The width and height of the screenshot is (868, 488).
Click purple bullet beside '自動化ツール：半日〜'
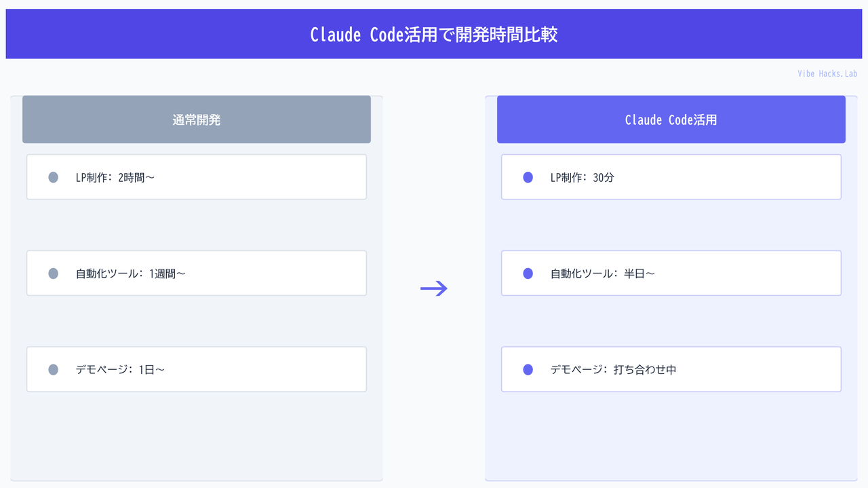pos(528,274)
